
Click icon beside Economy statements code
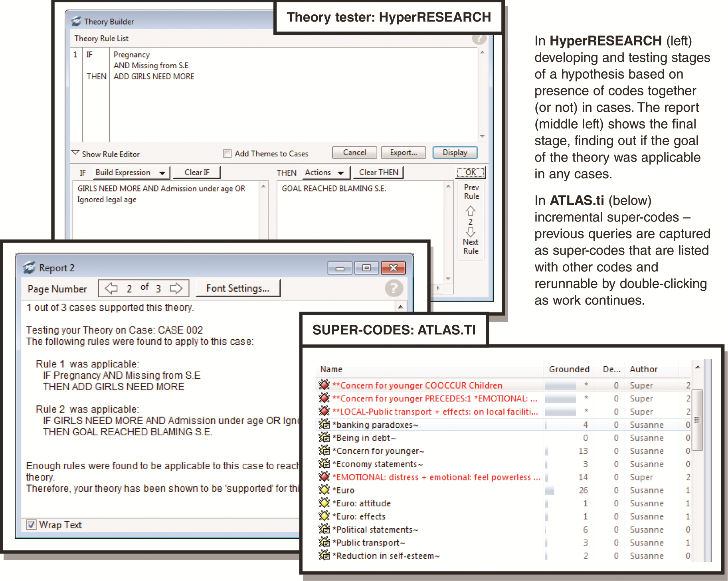tap(324, 464)
